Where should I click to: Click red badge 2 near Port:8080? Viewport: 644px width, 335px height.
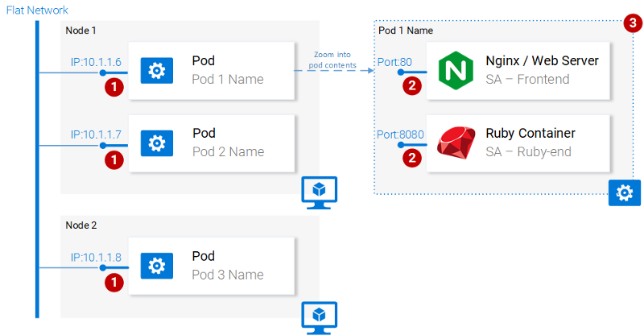(413, 159)
